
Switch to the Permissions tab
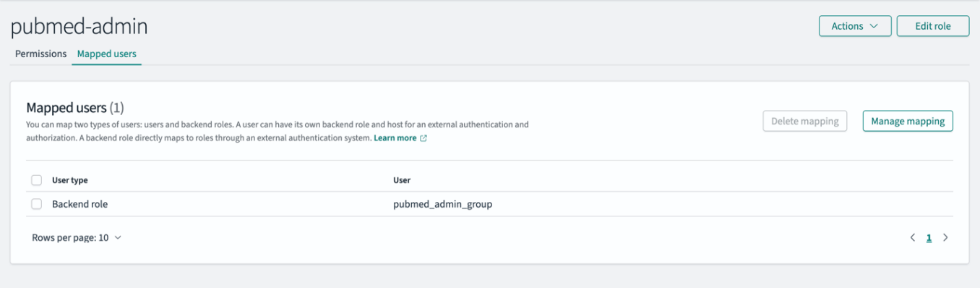pos(40,54)
